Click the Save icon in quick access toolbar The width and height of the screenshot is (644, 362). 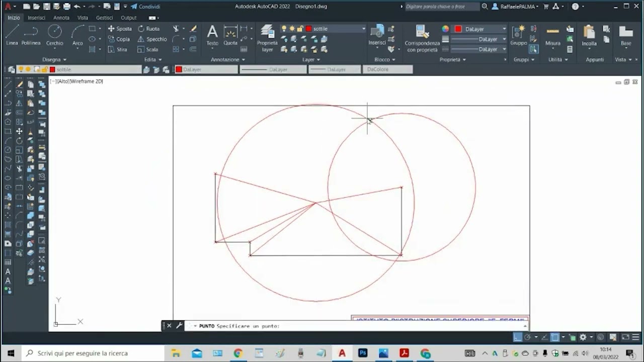(x=47, y=7)
